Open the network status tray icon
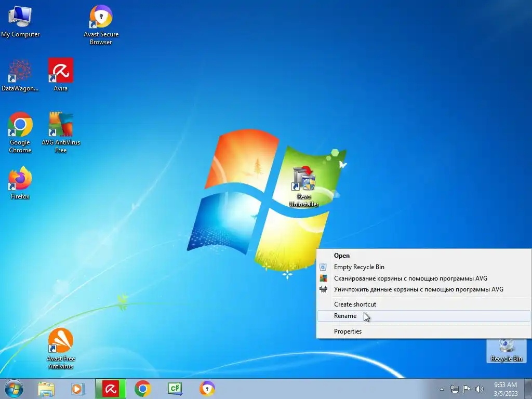The width and height of the screenshot is (532, 399). coord(454,389)
